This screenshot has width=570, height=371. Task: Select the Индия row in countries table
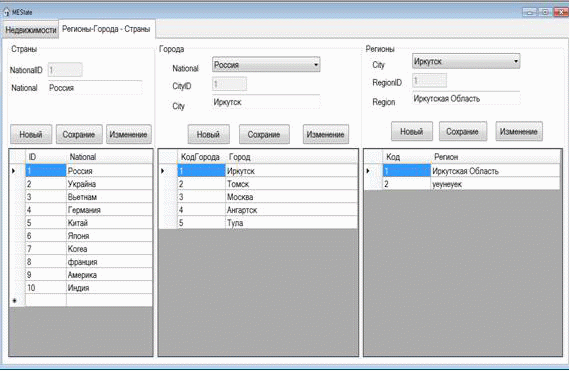[x=89, y=288]
